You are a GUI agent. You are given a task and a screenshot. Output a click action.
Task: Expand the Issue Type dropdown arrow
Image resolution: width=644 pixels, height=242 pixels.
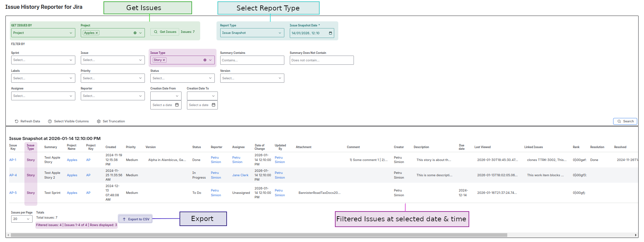(x=210, y=60)
